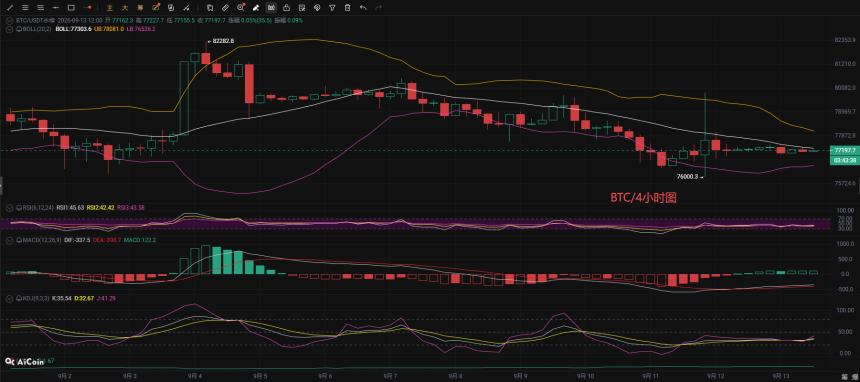Viewport: 860px width, 382px height.
Task: Activate the zoom magnifier tool
Action: [241, 8]
